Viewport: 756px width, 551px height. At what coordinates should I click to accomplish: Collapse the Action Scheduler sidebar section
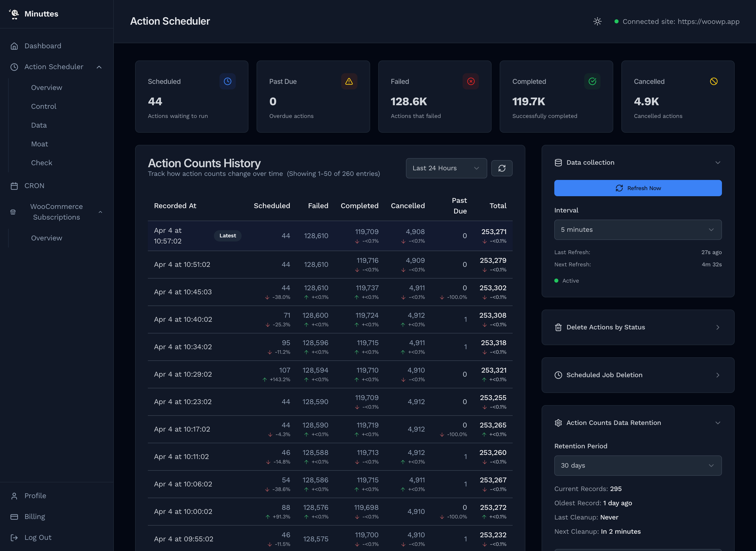(x=99, y=67)
